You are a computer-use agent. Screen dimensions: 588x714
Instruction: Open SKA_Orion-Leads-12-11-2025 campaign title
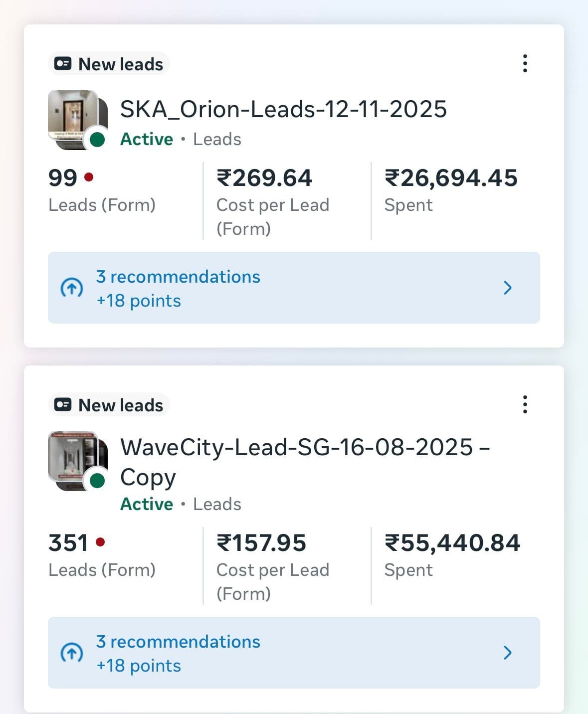pos(283,110)
